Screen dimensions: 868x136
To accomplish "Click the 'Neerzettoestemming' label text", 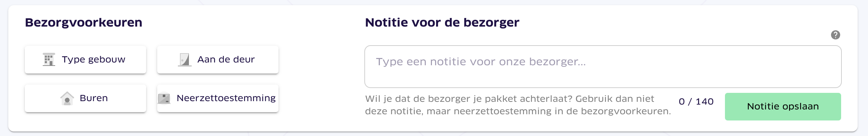I will tap(226, 98).
